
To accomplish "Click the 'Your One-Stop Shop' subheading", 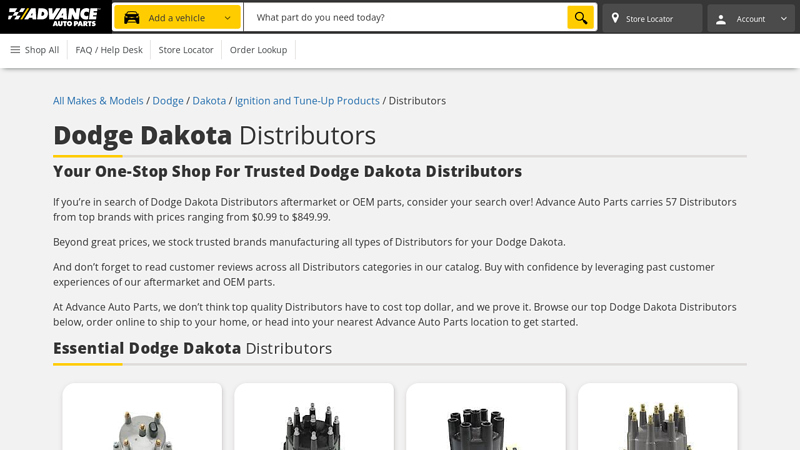I will coord(287,171).
